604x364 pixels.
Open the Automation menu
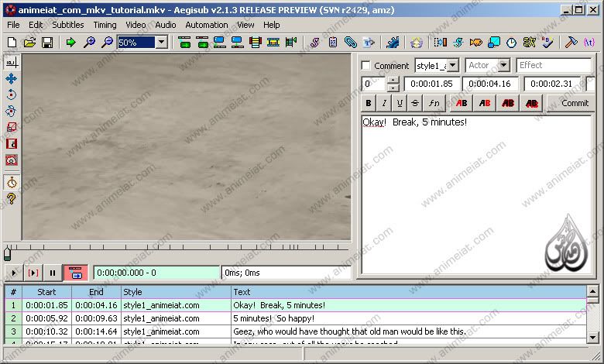(207, 25)
